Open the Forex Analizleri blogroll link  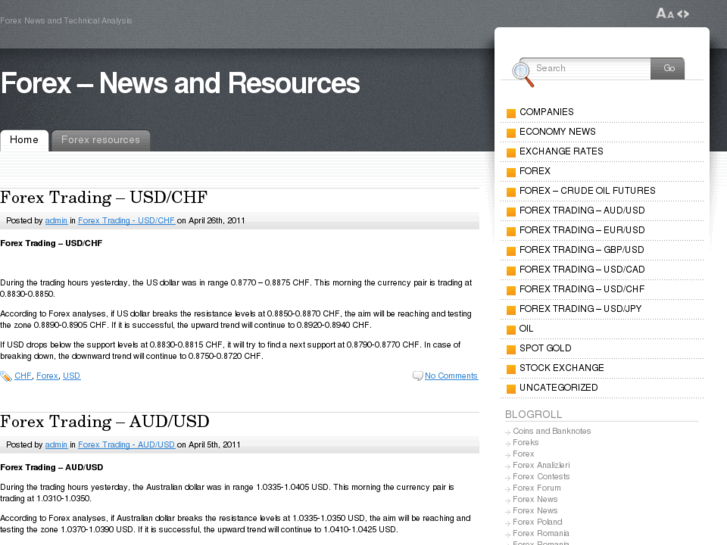(x=542, y=465)
